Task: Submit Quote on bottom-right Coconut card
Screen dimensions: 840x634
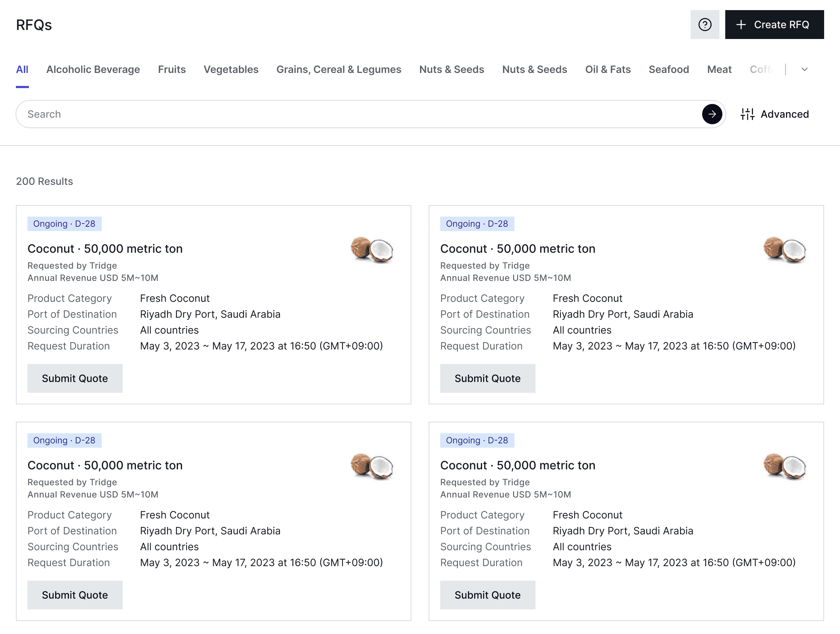Action: (x=487, y=595)
